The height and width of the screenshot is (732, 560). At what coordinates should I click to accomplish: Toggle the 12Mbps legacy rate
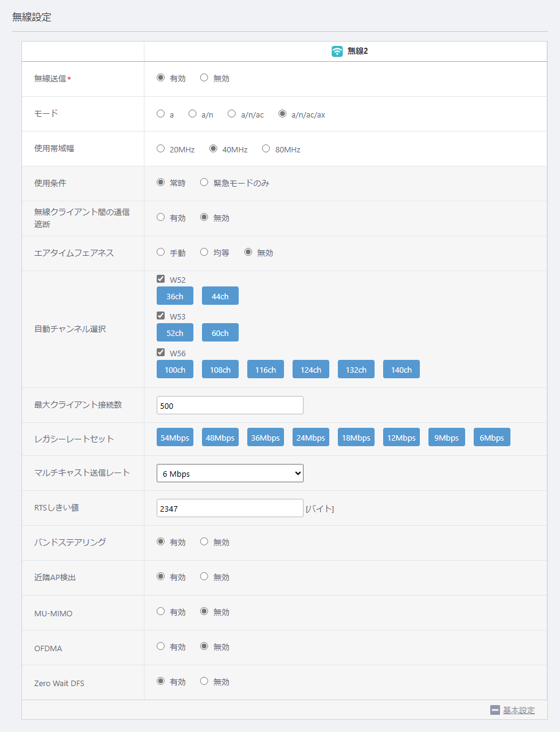pos(401,438)
